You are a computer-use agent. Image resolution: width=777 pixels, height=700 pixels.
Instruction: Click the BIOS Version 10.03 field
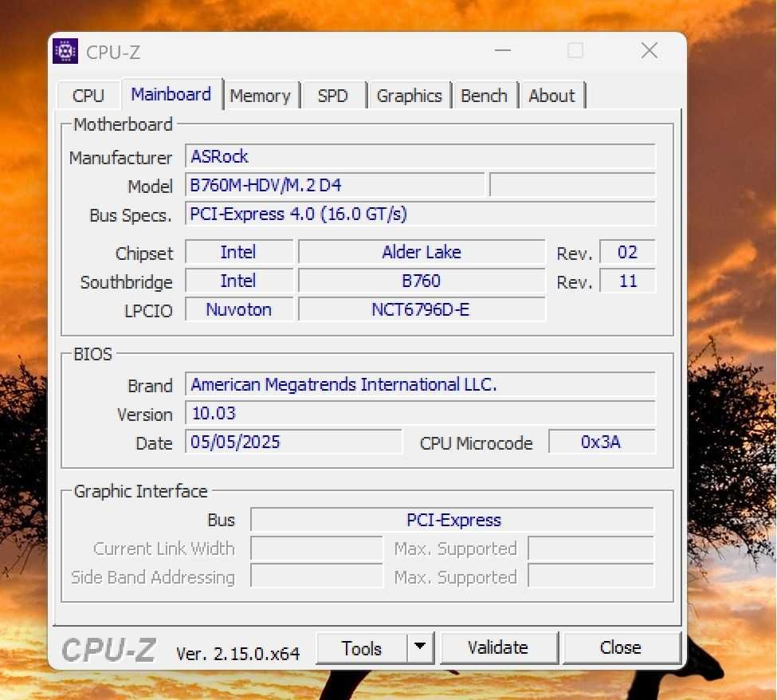(x=420, y=414)
